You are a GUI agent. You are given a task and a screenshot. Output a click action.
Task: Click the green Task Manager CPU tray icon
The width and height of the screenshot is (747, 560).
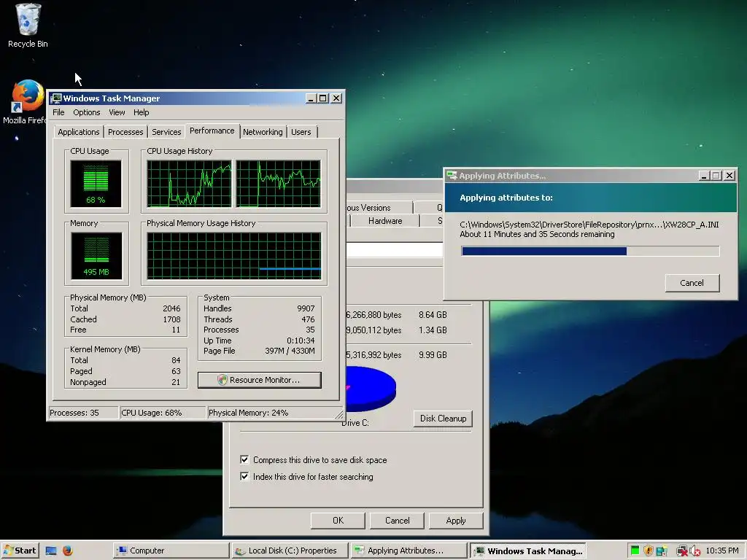point(635,551)
